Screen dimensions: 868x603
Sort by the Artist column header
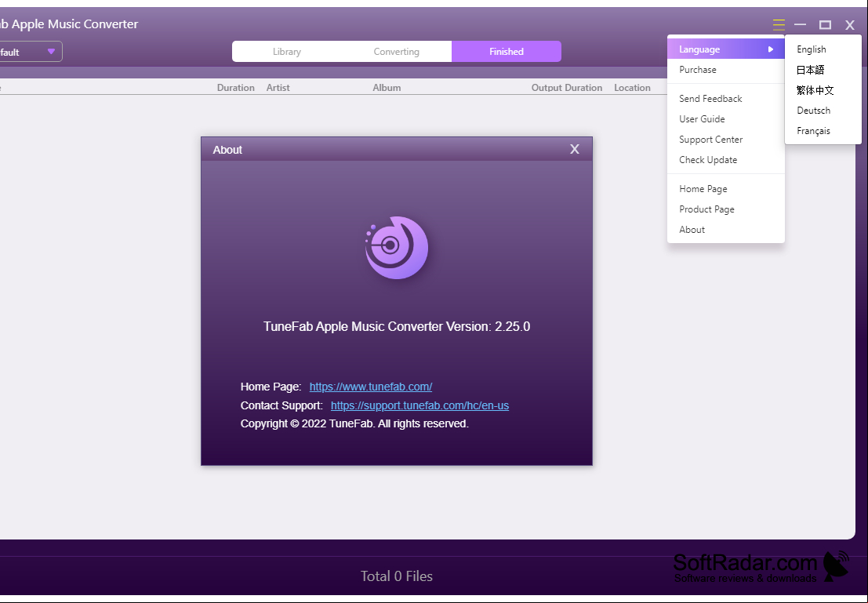278,88
